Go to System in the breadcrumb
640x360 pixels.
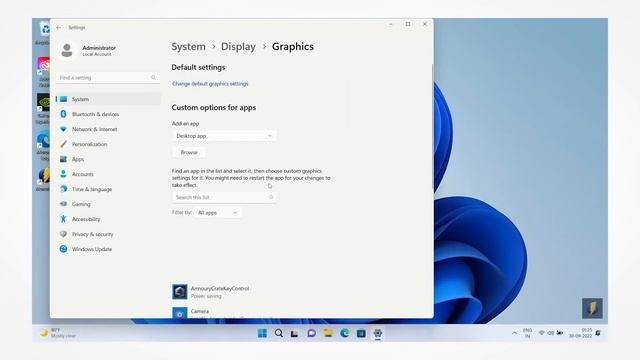(x=189, y=47)
